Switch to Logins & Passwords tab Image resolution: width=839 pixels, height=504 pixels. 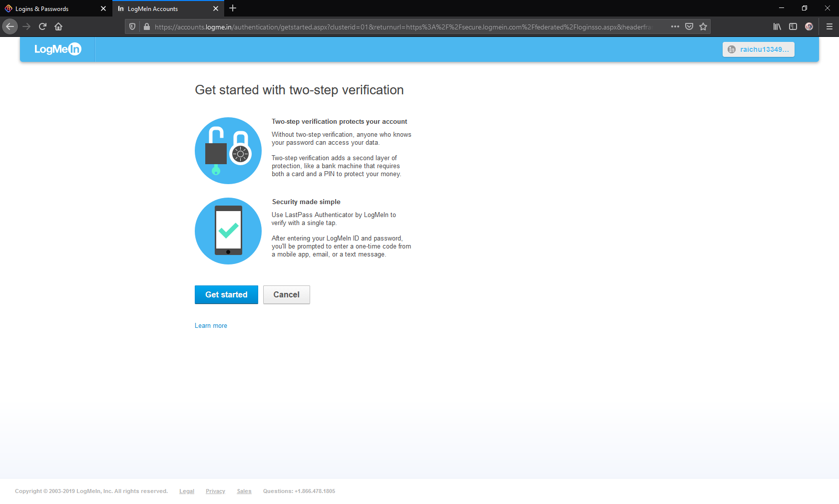click(56, 8)
